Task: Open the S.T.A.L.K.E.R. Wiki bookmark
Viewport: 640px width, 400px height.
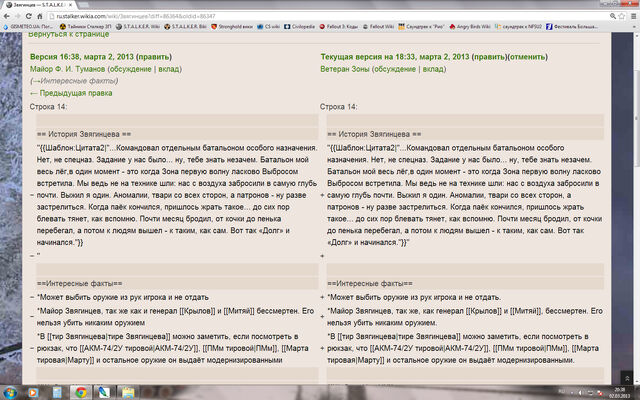Action: [138, 27]
